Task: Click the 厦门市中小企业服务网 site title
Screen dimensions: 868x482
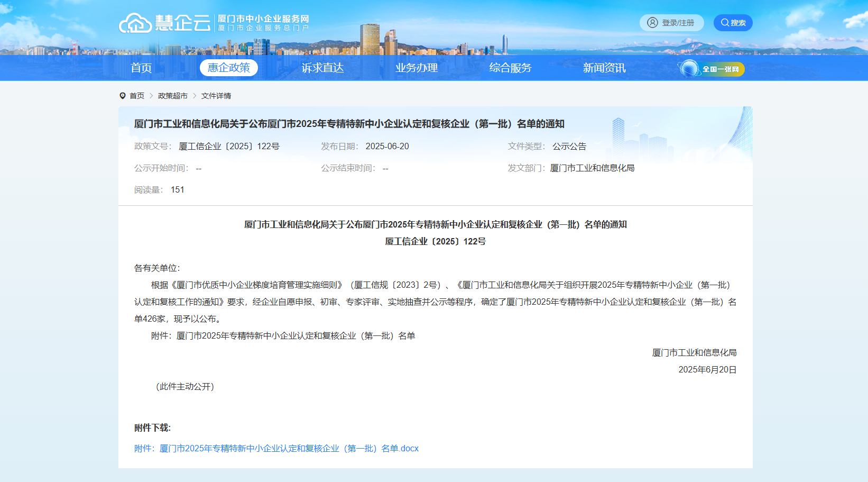Action: coord(263,19)
